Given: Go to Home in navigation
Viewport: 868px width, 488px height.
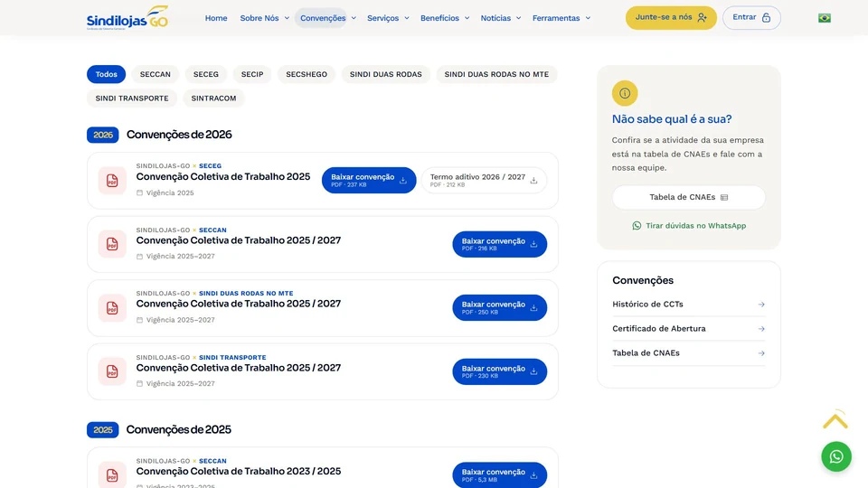Looking at the screenshot, I should coord(216,18).
